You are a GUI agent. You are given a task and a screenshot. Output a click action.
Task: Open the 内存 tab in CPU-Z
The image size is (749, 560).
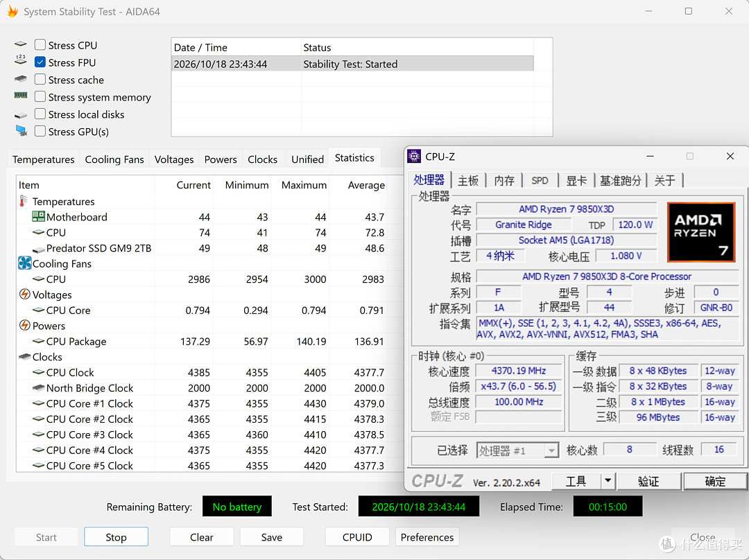click(504, 180)
